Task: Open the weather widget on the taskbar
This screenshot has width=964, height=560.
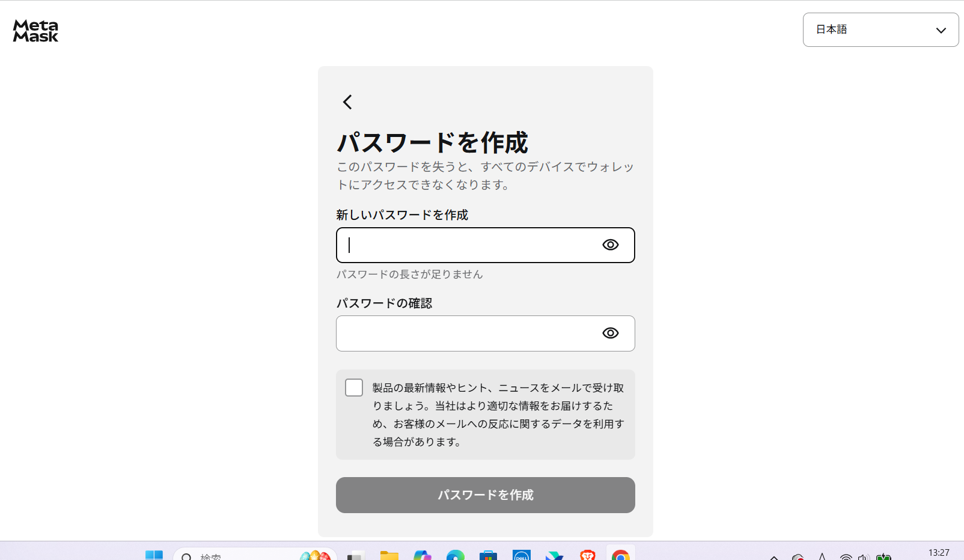Action: [316, 556]
